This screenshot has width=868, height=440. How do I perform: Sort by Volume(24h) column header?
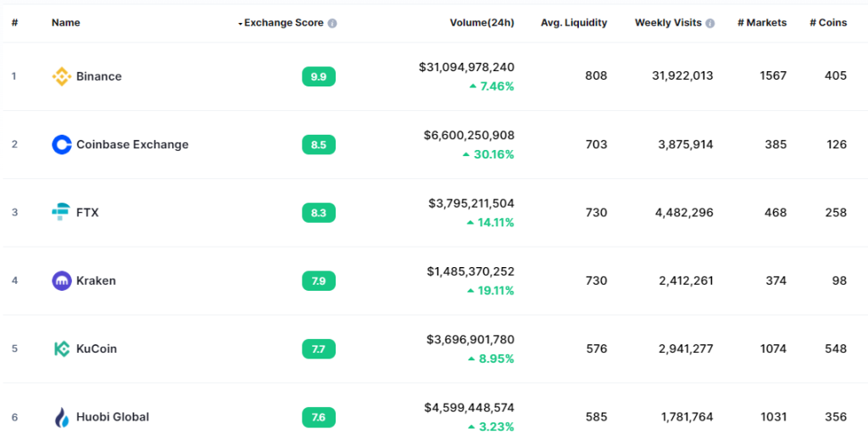[x=481, y=23]
